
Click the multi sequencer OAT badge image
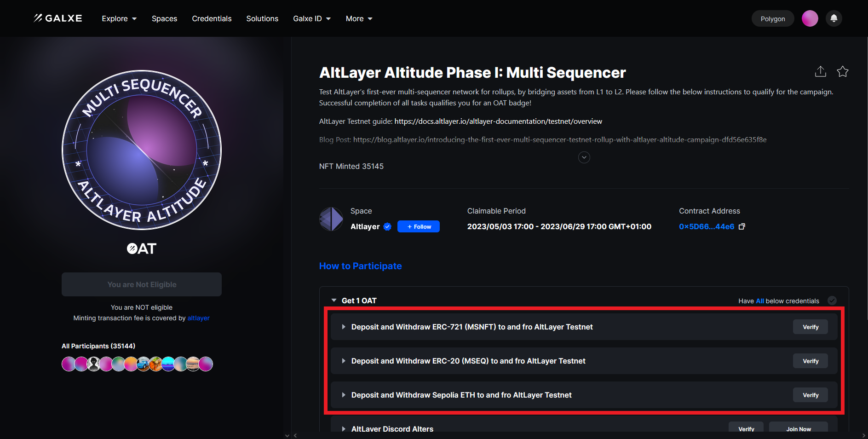142,150
